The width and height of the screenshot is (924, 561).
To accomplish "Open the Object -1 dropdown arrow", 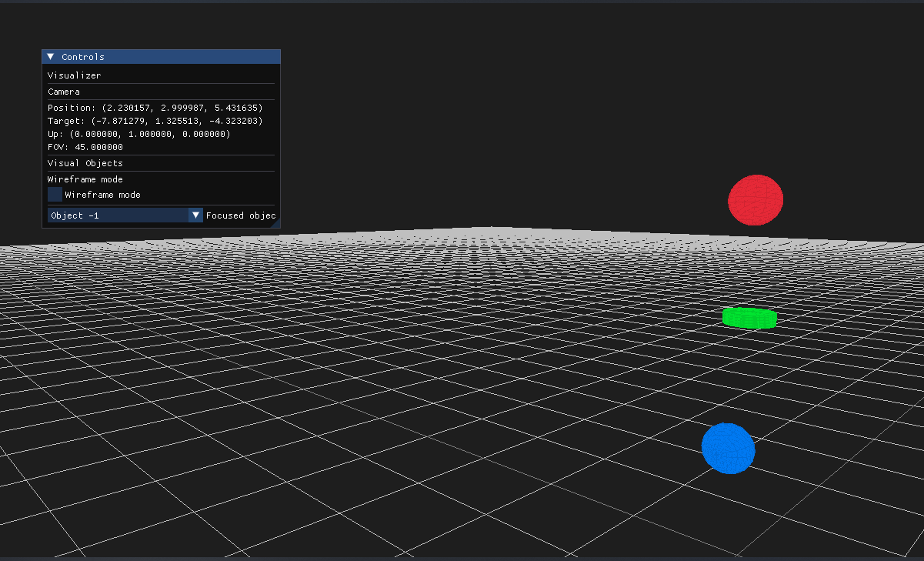I will click(196, 215).
